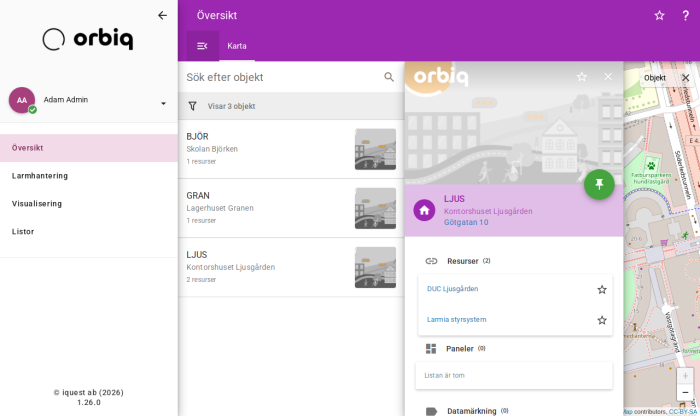Click Datamärkning tag icon
Screen dimensions: 700x416
pos(431,411)
